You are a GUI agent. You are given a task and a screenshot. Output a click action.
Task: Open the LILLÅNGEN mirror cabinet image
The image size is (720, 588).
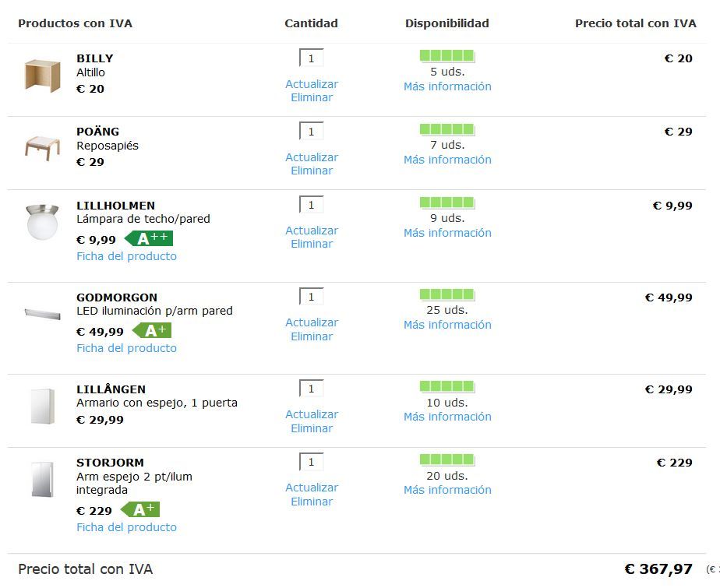[x=42, y=407]
